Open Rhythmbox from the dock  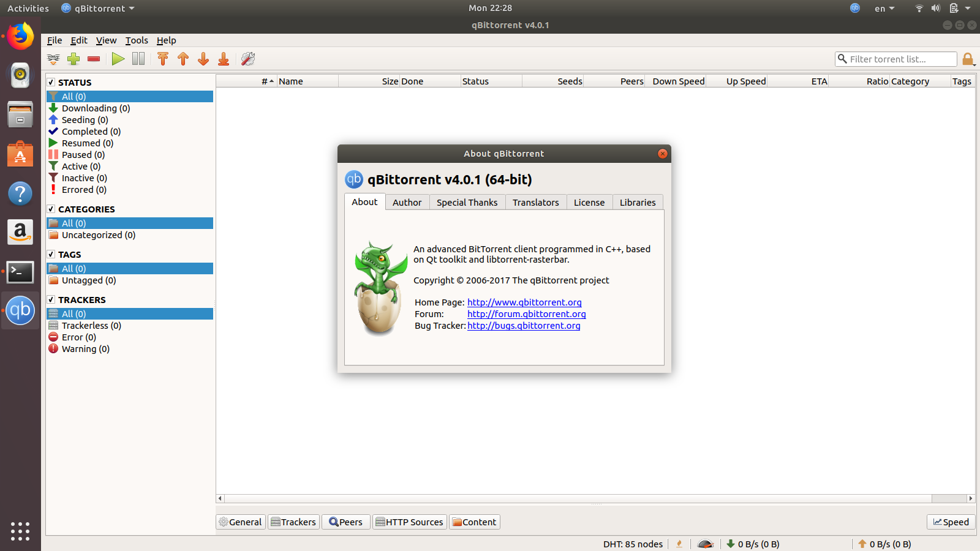[x=20, y=75]
